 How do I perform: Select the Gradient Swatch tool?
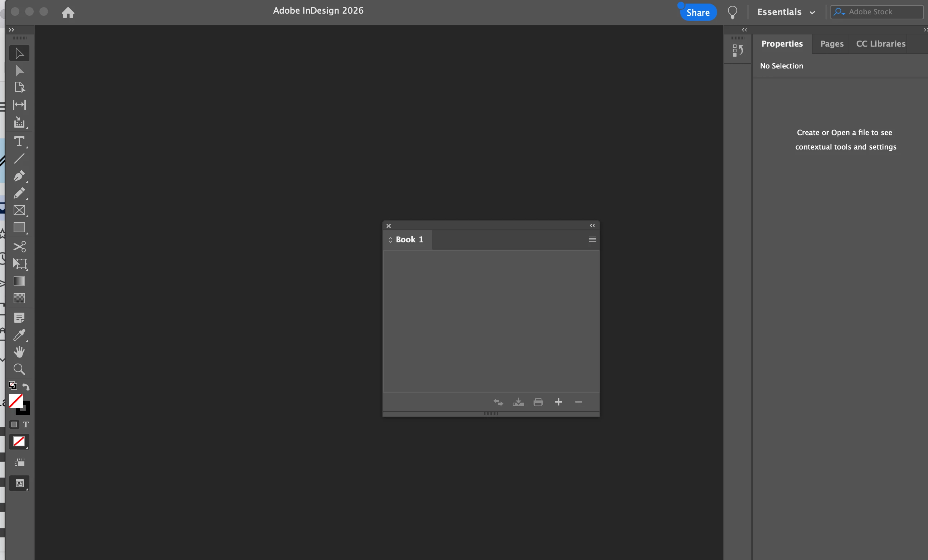coord(19,281)
